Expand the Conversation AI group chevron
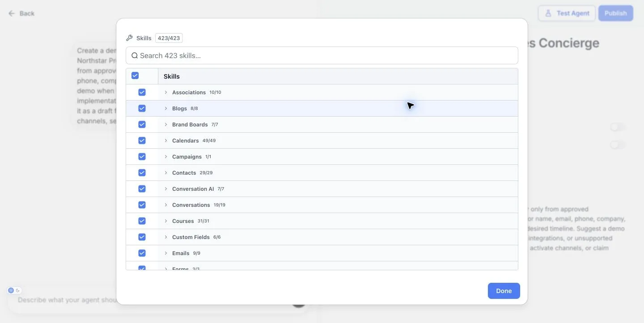644x323 pixels. [x=166, y=189]
